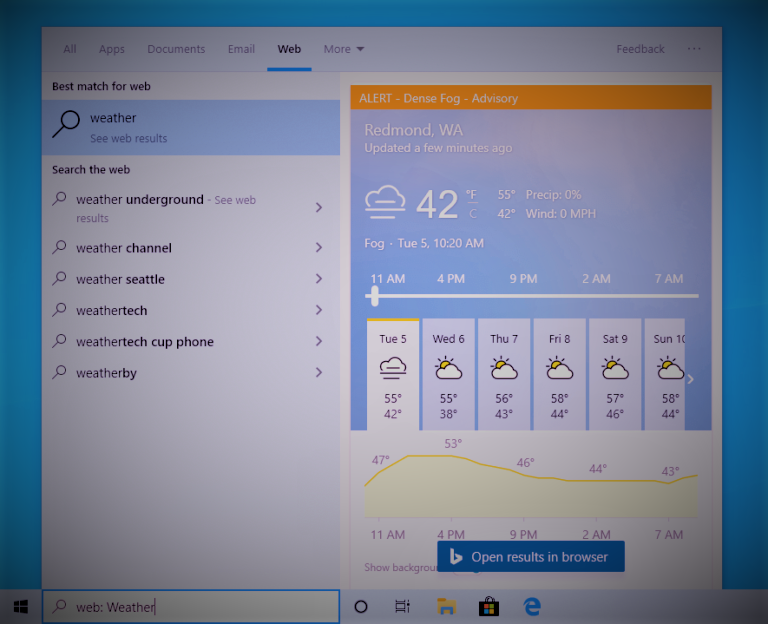This screenshot has width=768, height=624.
Task: Click Show background link text
Action: pyautogui.click(x=401, y=567)
